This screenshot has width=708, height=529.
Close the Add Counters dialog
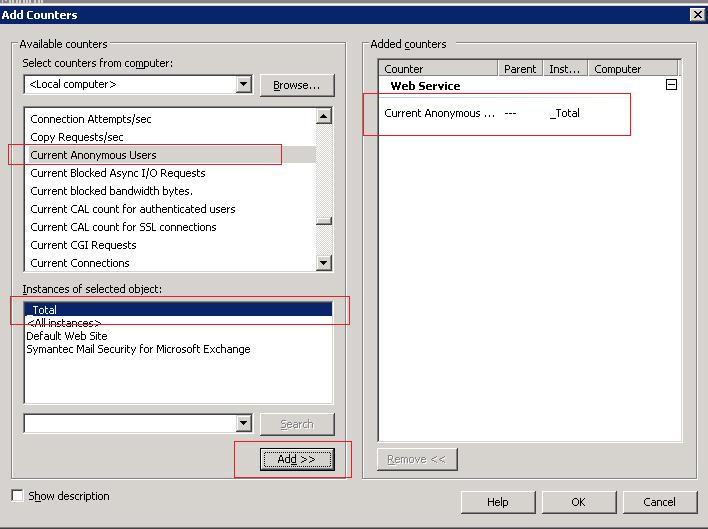697,14
